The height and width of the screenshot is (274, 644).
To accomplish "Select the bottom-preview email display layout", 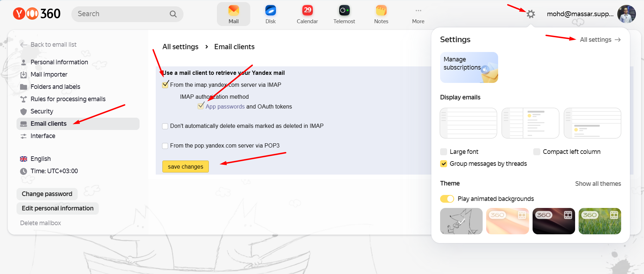I will [592, 123].
